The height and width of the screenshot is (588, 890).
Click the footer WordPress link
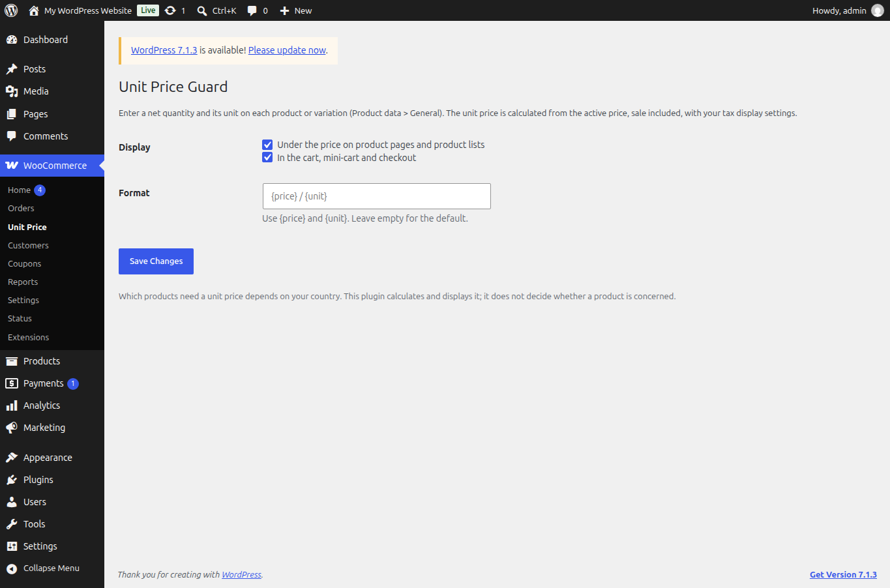click(241, 575)
